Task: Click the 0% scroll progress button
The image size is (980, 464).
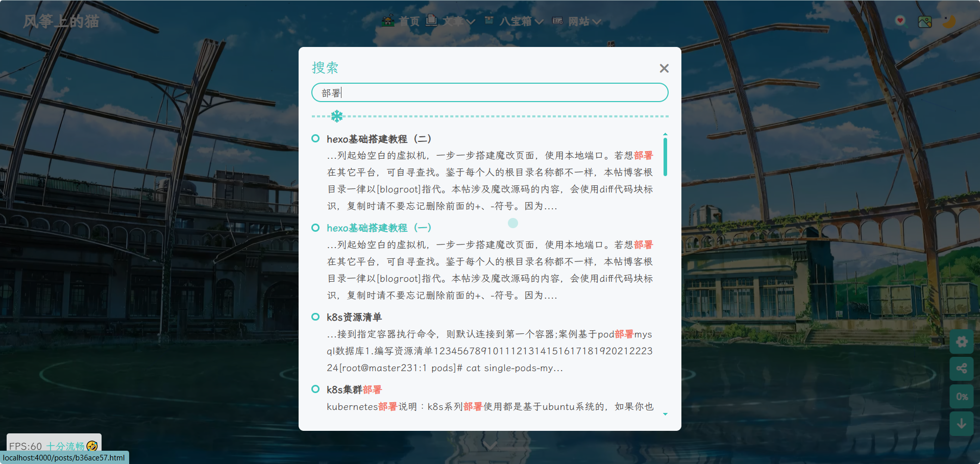Action: pos(962,396)
